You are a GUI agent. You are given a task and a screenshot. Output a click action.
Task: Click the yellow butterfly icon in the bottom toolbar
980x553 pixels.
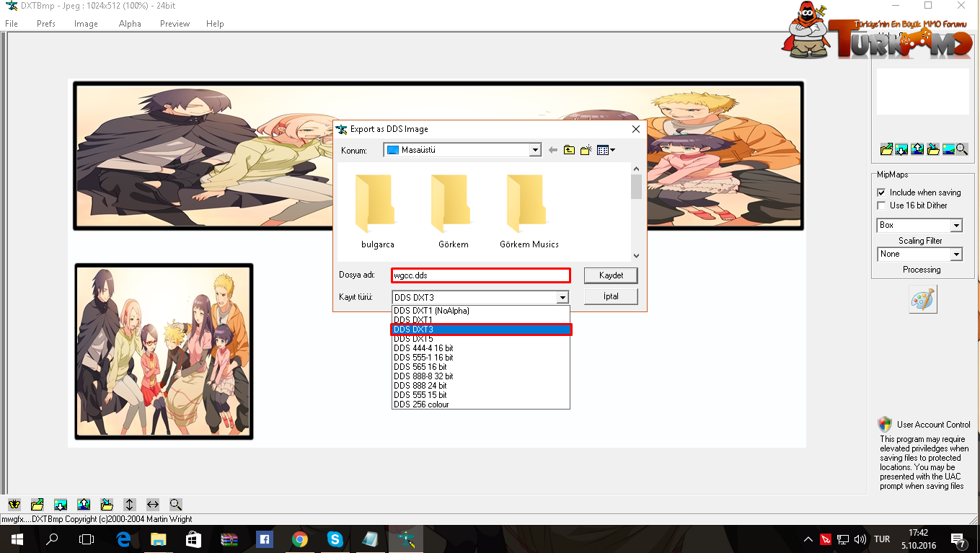pyautogui.click(x=14, y=505)
